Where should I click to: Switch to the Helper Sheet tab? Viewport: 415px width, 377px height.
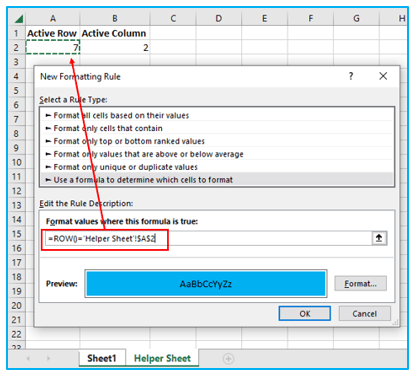click(x=162, y=358)
